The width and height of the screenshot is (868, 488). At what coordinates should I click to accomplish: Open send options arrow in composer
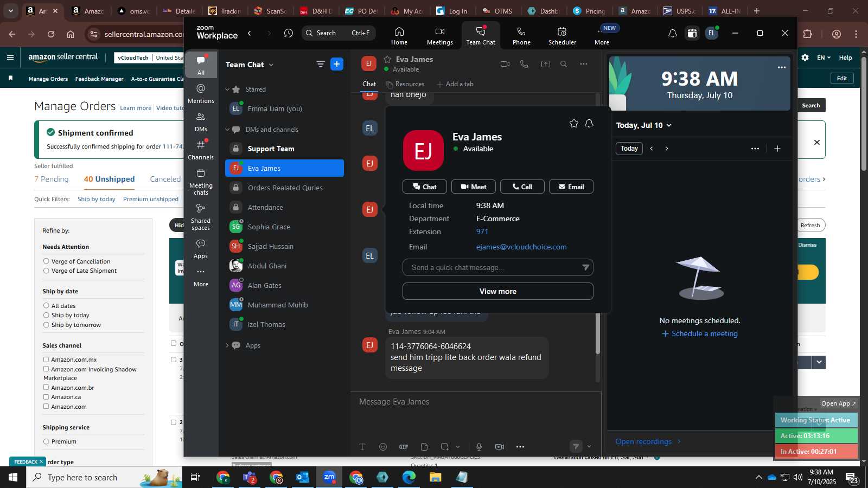589,447
